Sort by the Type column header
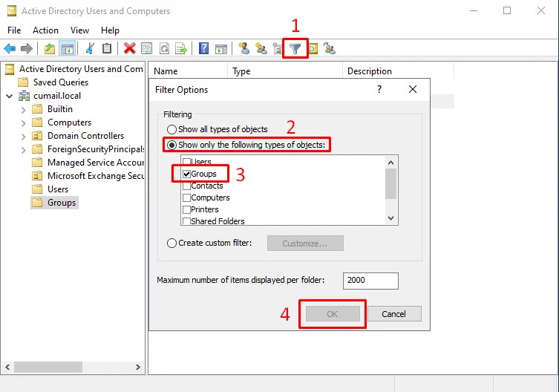Screen dimensions: 559x392 click(x=285, y=71)
